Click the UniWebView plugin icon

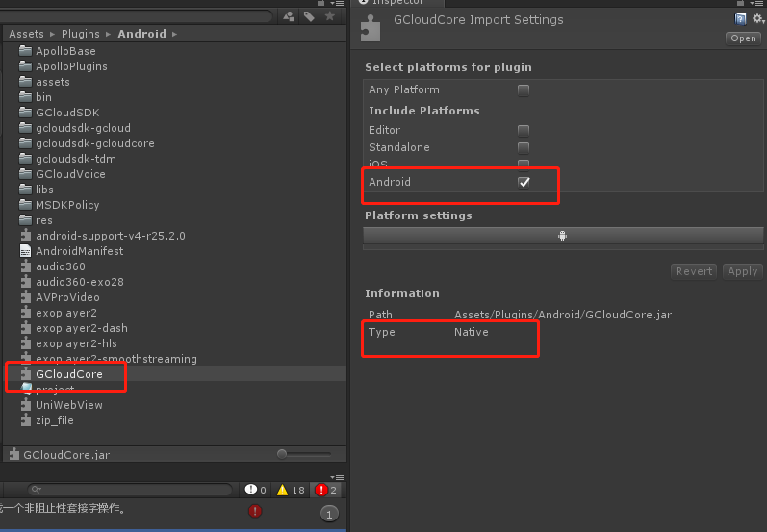[25, 405]
